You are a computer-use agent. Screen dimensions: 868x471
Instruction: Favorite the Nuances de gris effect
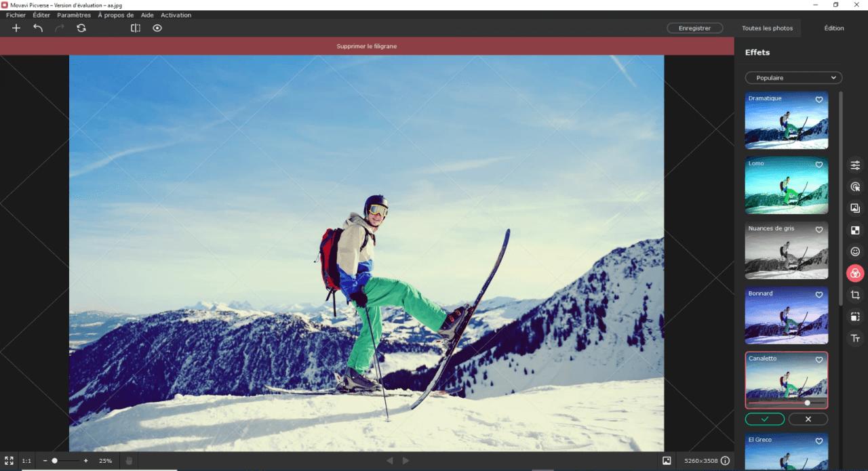(818, 230)
